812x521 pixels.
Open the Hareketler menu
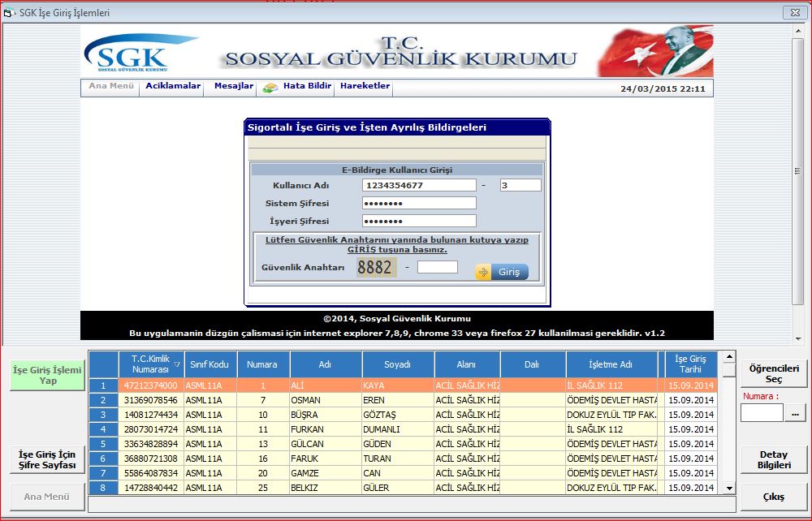[364, 85]
